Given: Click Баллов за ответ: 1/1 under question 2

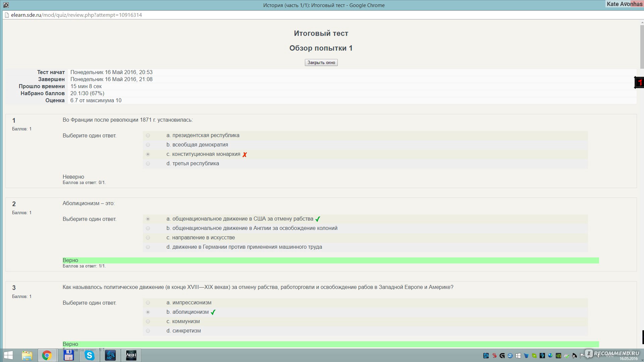Looking at the screenshot, I should tap(84, 266).
